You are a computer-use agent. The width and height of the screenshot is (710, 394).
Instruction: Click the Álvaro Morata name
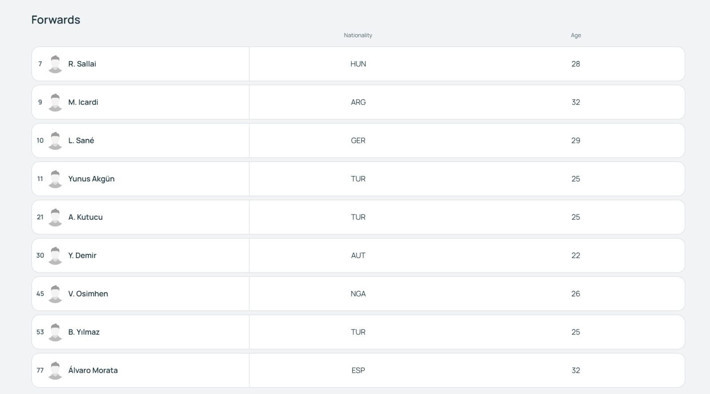click(93, 370)
